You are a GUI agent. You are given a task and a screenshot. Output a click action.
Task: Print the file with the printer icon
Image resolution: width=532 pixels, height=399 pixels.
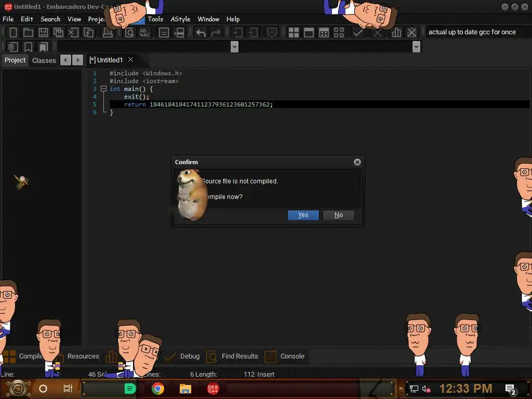108,33
